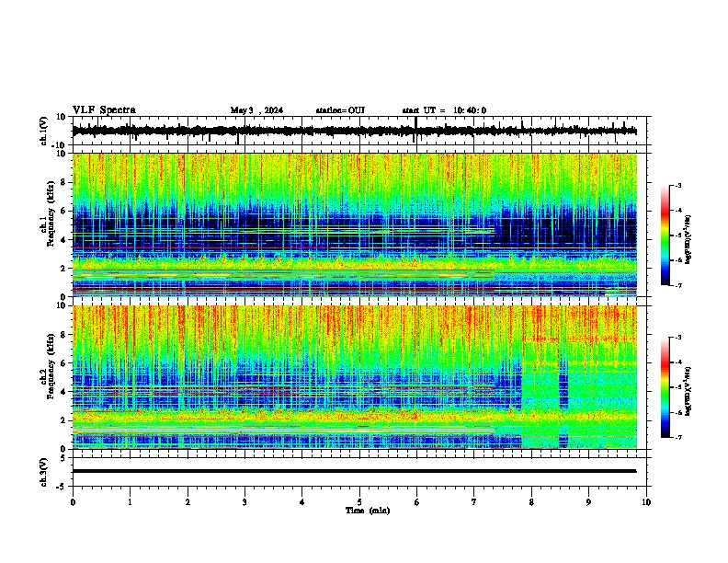The width and height of the screenshot is (728, 563).
Task: Click time axis tick label "3"
Action: click(245, 502)
